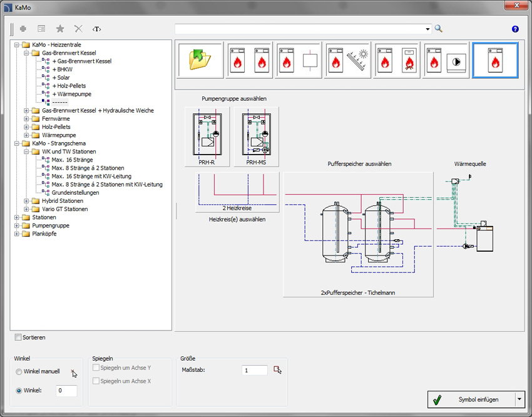
Task: Click the Maßstab input field
Action: pyautogui.click(x=255, y=370)
